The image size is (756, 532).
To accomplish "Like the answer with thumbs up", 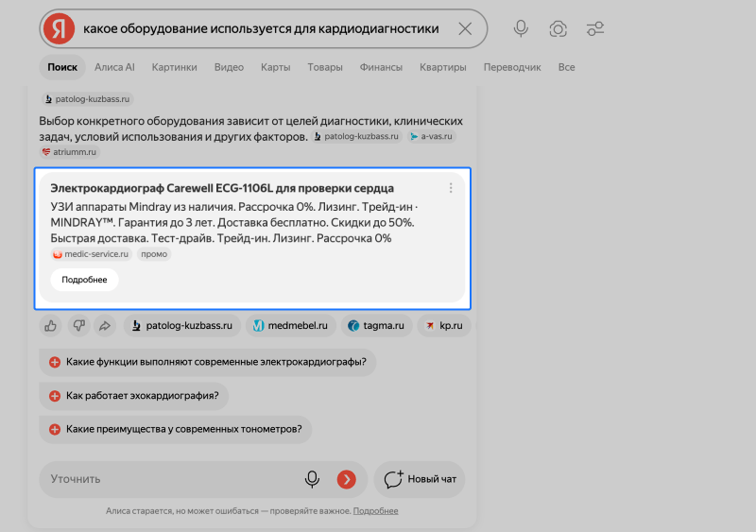I will [x=51, y=326].
